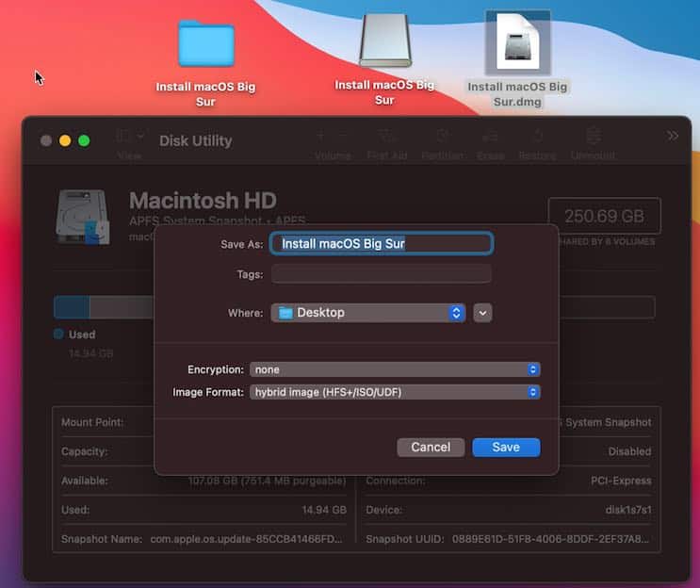Click the blue used-space bar segment

72,307
